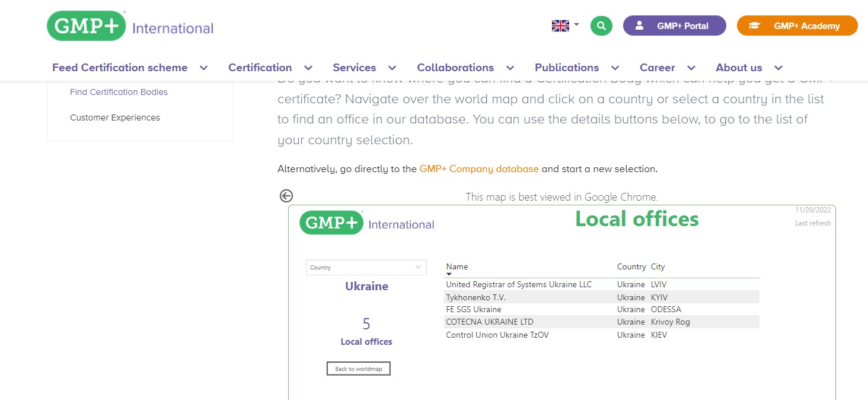Open the About us menu
Image resolution: width=868 pixels, height=400 pixels.
(x=739, y=68)
